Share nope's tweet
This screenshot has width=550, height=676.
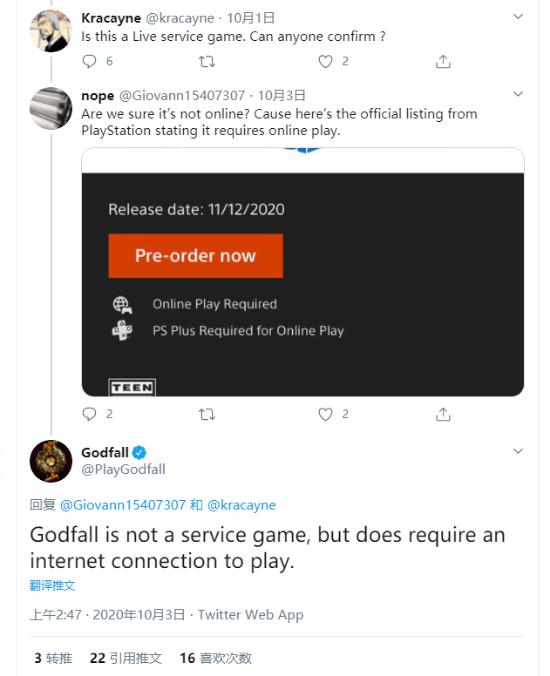443,414
